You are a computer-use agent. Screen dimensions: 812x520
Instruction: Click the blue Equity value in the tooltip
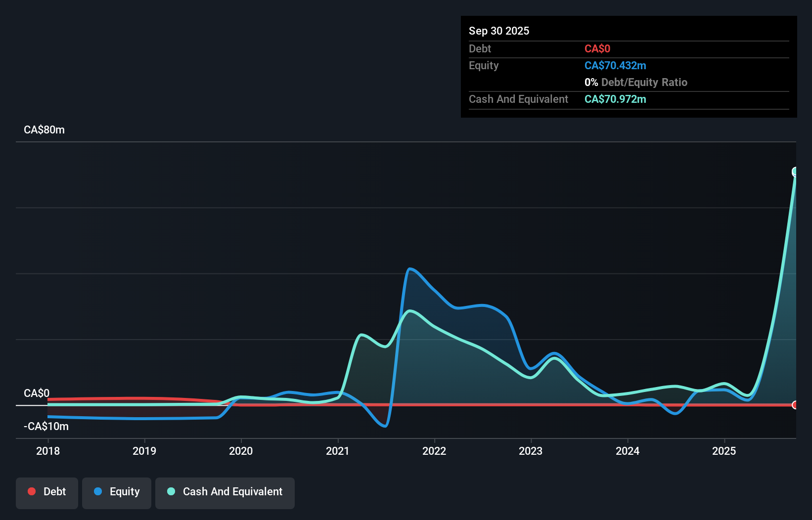tap(615, 65)
